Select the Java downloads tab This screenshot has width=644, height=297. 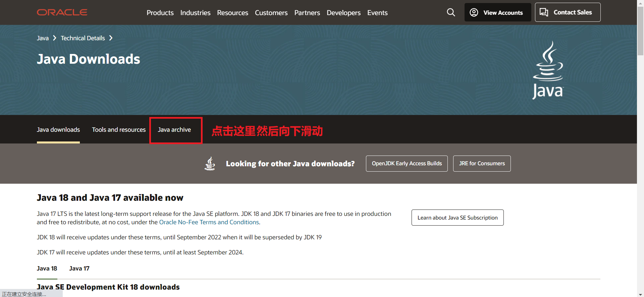tap(58, 130)
